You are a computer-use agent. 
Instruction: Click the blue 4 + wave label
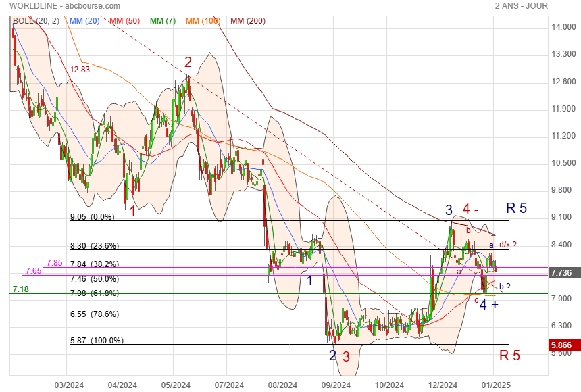coord(489,305)
